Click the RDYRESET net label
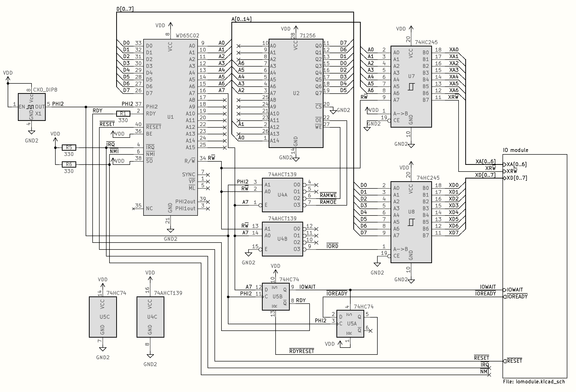The height and width of the screenshot is (392, 576). click(302, 351)
